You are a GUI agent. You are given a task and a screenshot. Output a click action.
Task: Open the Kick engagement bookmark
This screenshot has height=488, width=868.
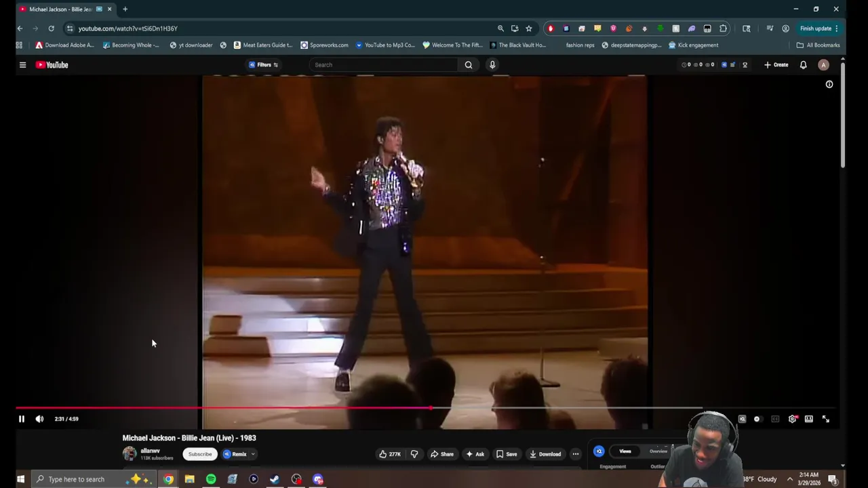click(x=693, y=45)
